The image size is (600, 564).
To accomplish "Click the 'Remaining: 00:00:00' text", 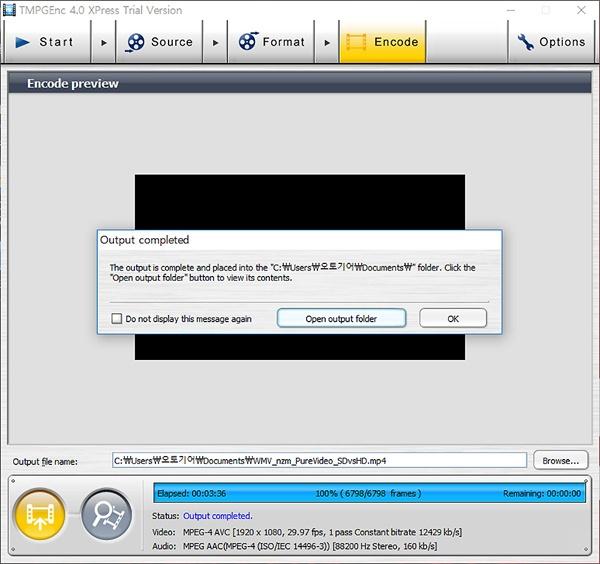I will coord(542,493).
